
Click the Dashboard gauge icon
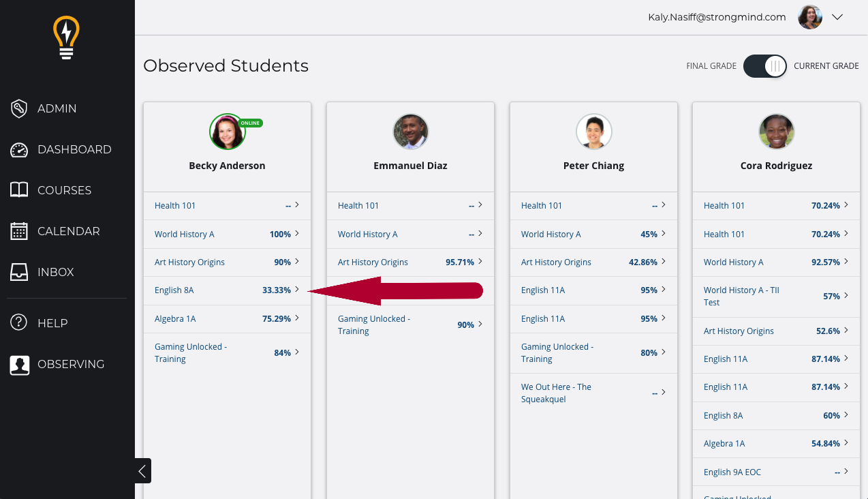(19, 149)
